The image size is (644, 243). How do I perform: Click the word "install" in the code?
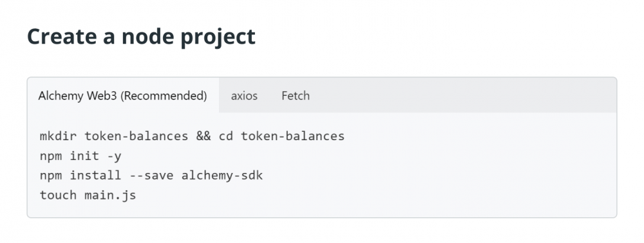click(x=95, y=175)
